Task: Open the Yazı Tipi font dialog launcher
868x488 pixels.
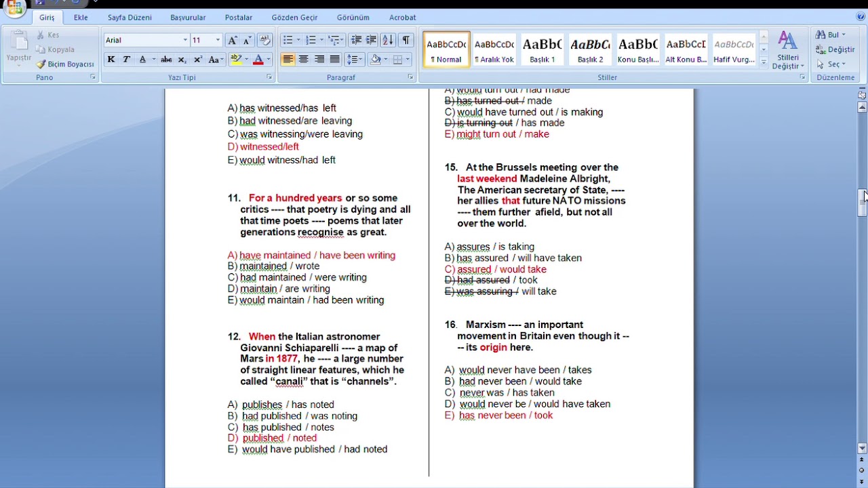Action: [269, 77]
